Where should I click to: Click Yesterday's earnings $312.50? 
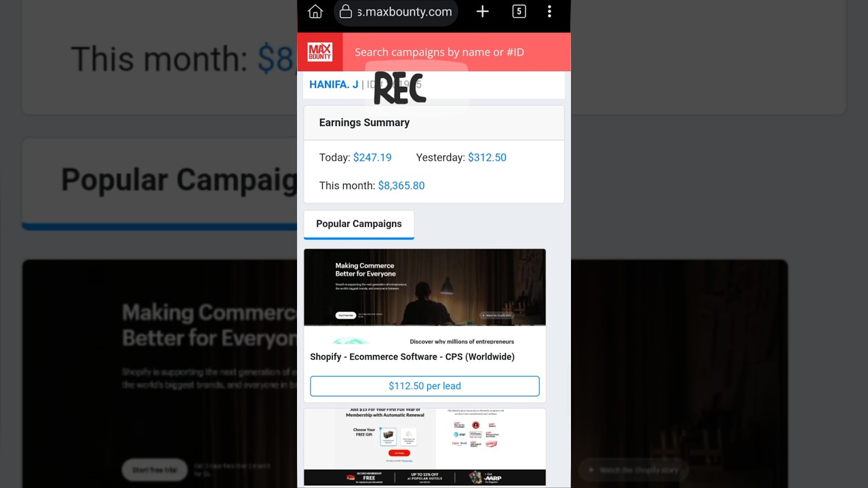point(487,157)
